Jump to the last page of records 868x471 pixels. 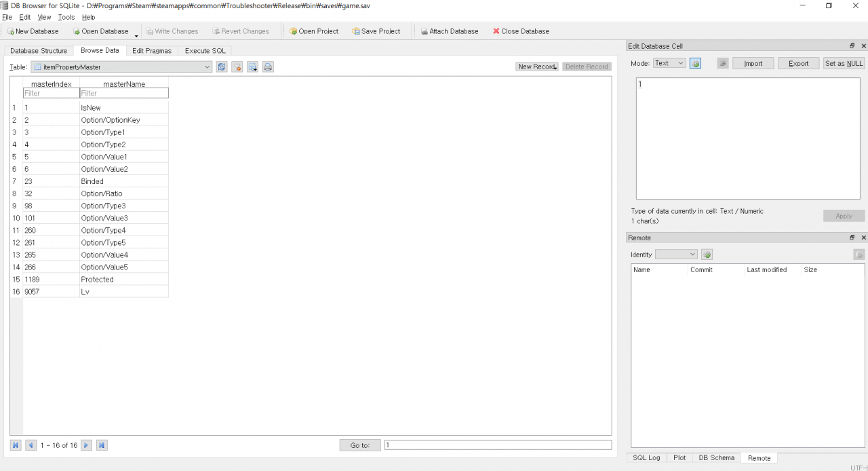pyautogui.click(x=102, y=445)
